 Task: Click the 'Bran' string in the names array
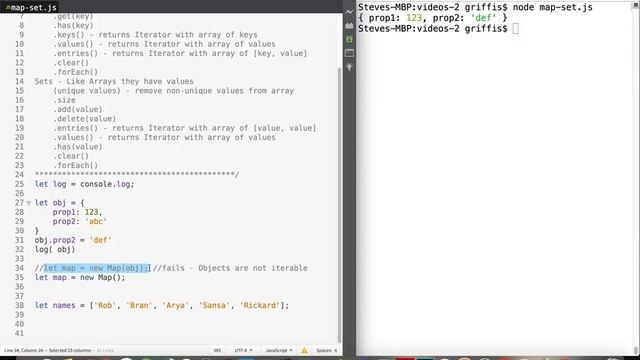[x=139, y=305]
